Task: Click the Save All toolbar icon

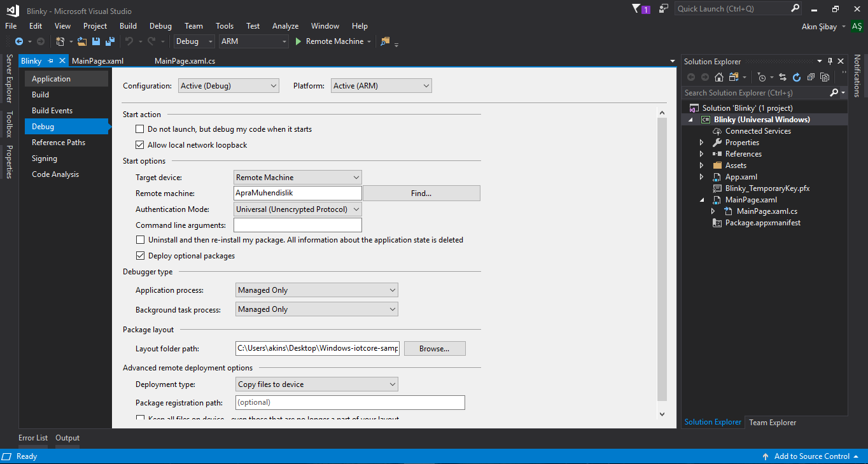Action: 109,41
